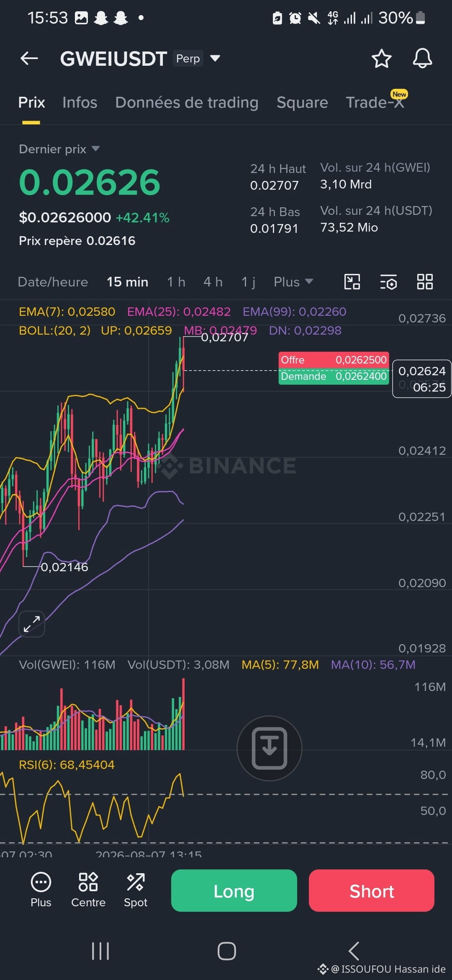Tap the green Long button
The image size is (452, 980).
pos(234,890)
